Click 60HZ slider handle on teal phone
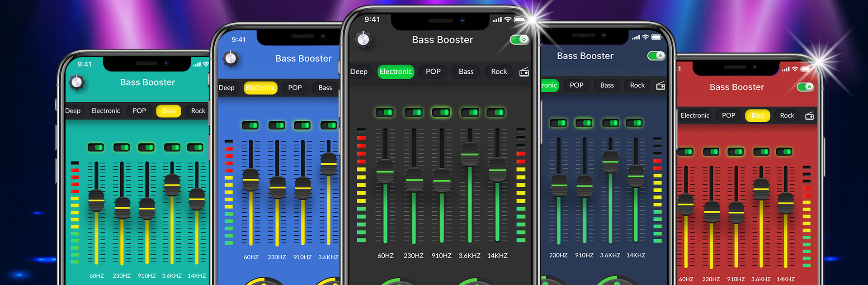This screenshot has width=868, height=285. pos(96,200)
